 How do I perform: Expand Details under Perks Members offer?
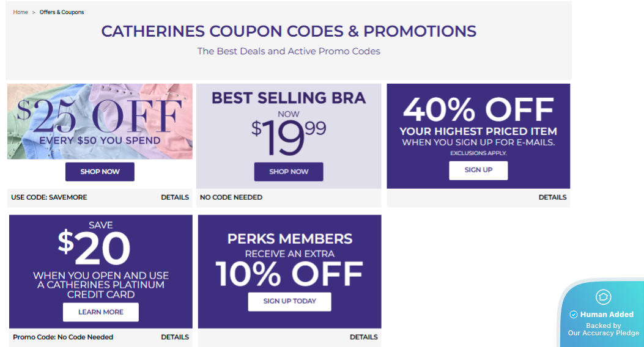(x=363, y=337)
